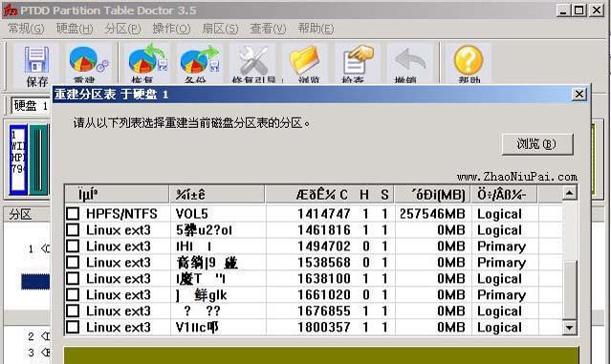611x364 pixels.
Task: Click the Undo gray arrow toolbar icon
Action: coord(410,60)
